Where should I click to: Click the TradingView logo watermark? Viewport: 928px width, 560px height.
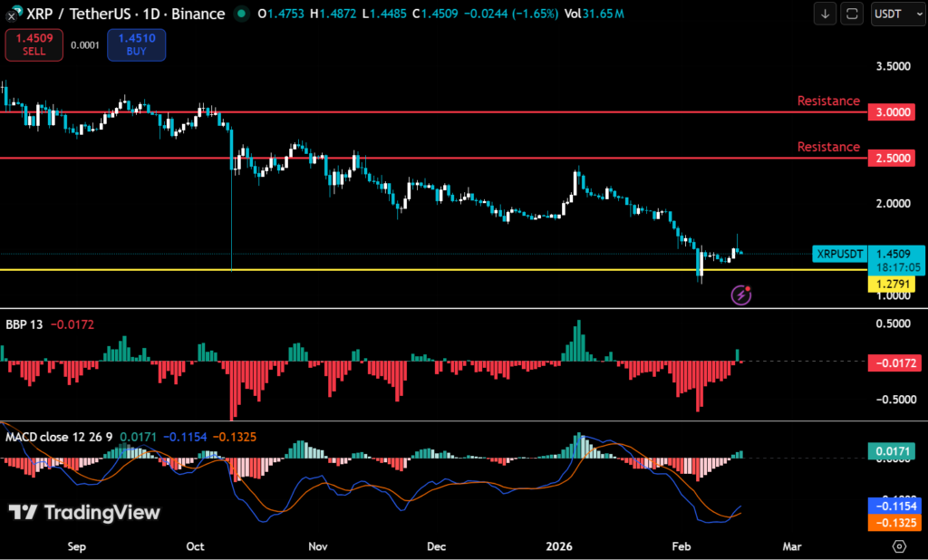point(83,512)
